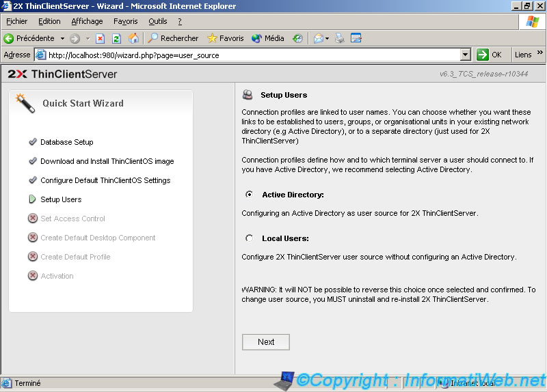This screenshot has width=547, height=392.
Task: Open the Fichier menu
Action: coord(16,22)
